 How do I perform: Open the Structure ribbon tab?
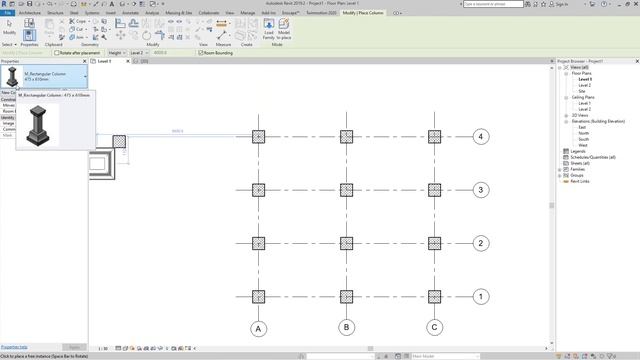pos(55,13)
